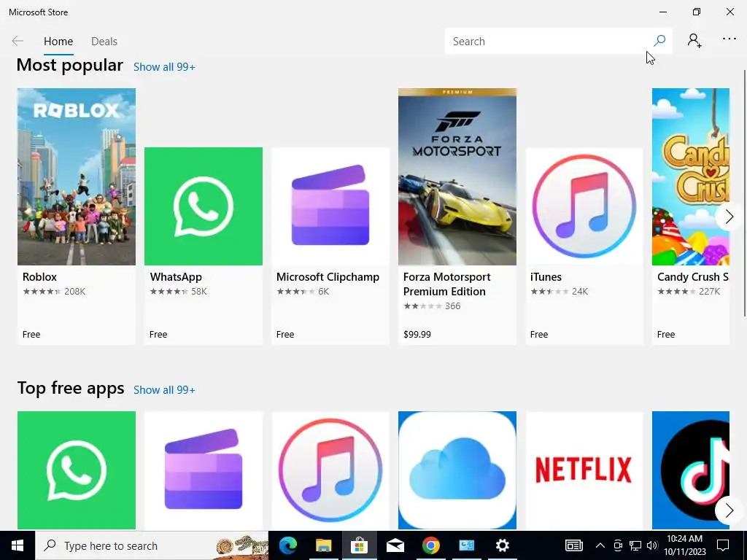Open Forza Motorsport Premium Edition cover

tap(457, 176)
